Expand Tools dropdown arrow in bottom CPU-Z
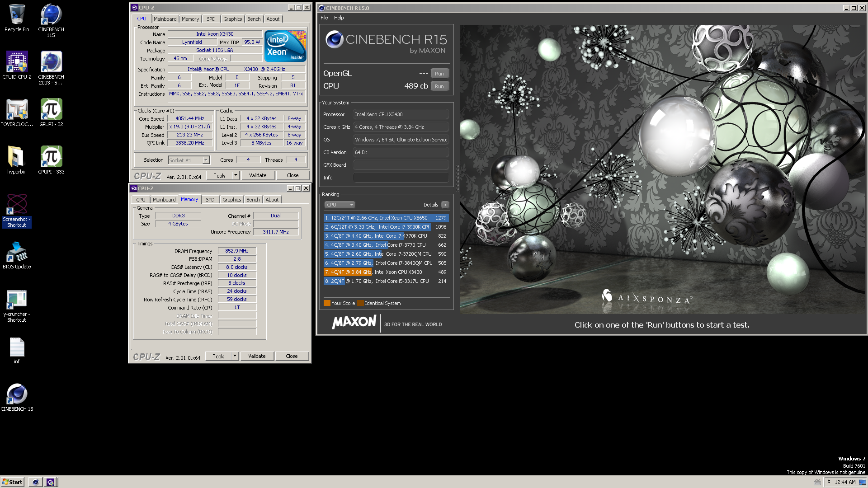 click(x=235, y=356)
